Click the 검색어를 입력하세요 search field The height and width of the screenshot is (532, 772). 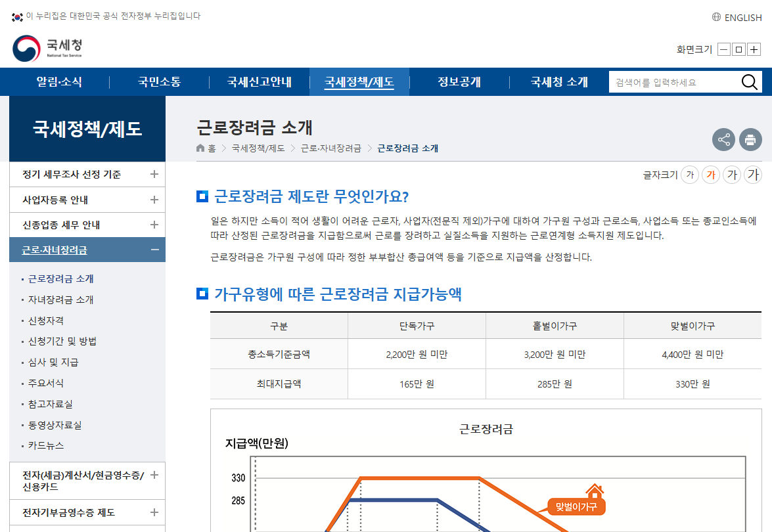coord(675,82)
